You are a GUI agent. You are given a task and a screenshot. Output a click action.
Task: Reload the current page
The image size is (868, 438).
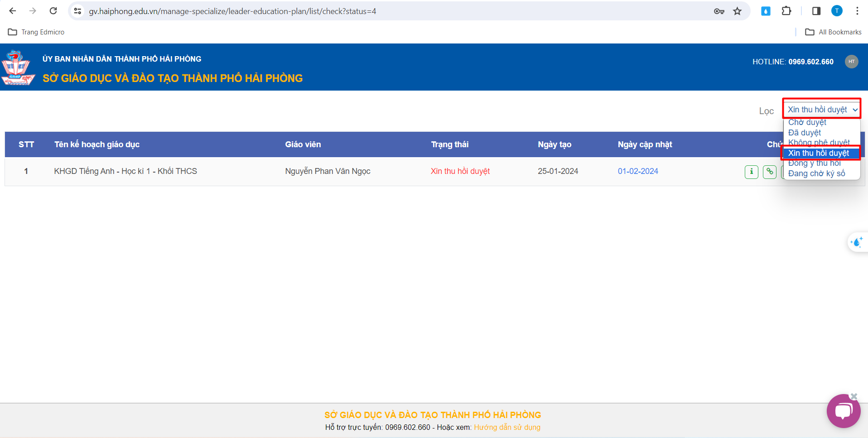coord(53,11)
